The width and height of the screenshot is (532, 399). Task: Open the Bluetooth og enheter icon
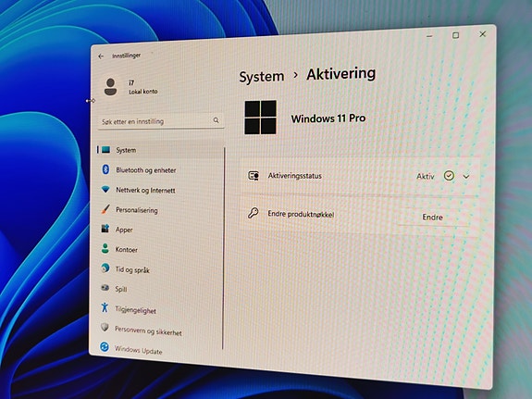coord(105,169)
